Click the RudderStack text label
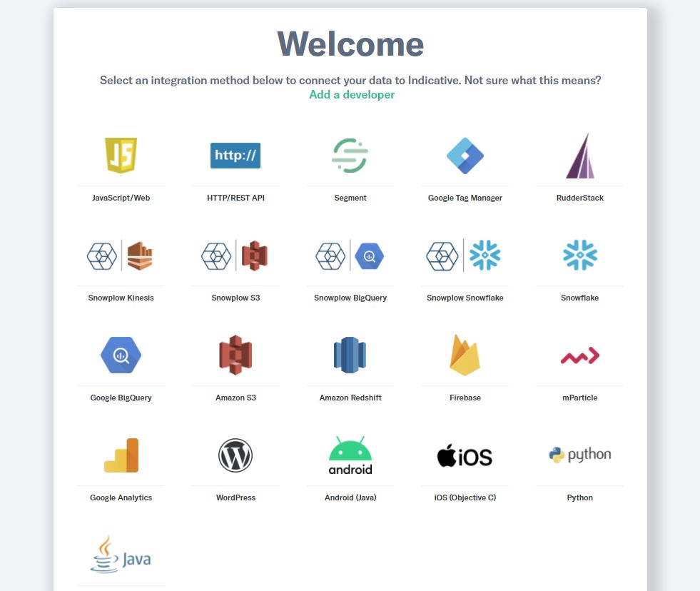The height and width of the screenshot is (591, 700). tap(580, 198)
